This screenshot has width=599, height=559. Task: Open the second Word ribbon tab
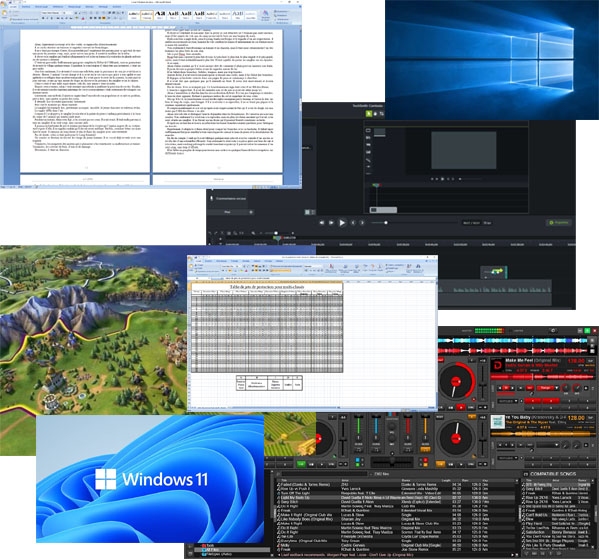point(26,6)
